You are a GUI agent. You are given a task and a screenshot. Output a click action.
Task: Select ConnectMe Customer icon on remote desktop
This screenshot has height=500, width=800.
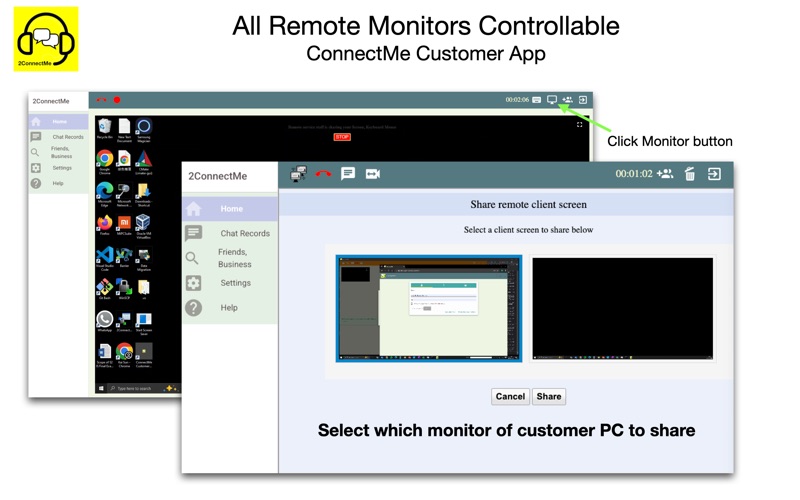143,355
